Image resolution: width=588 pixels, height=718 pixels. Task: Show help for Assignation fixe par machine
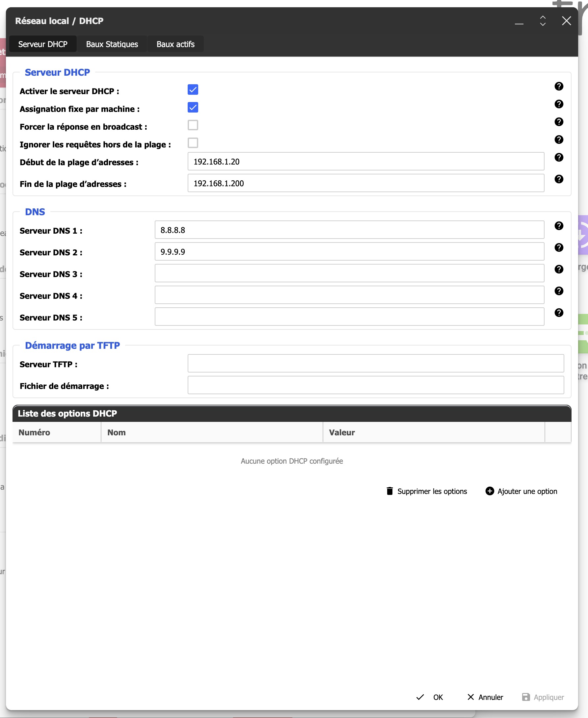[x=559, y=104]
